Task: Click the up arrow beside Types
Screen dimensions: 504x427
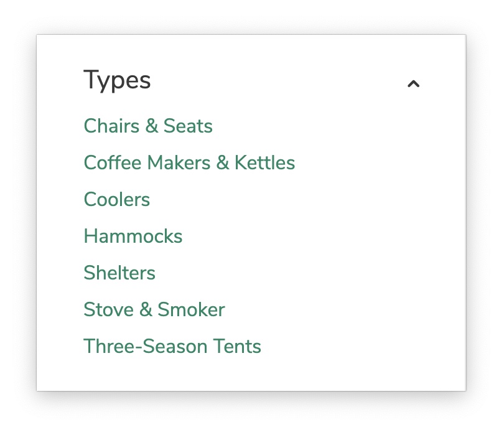Action: 413,83
